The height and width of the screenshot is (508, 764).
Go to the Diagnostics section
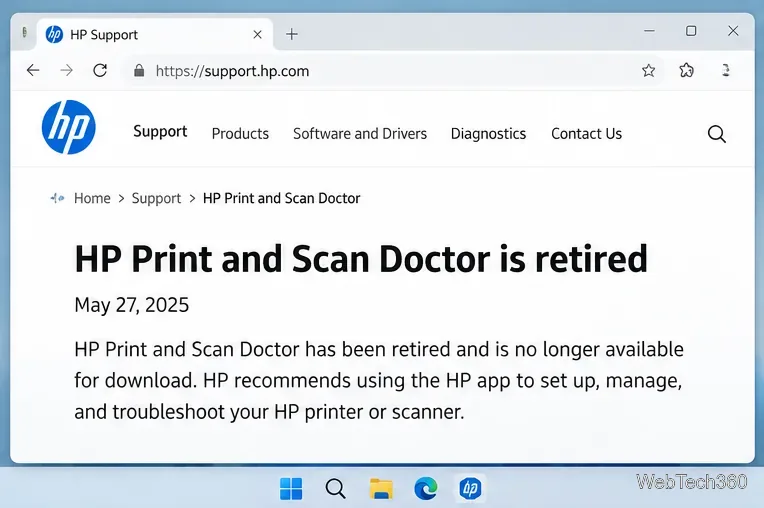488,133
